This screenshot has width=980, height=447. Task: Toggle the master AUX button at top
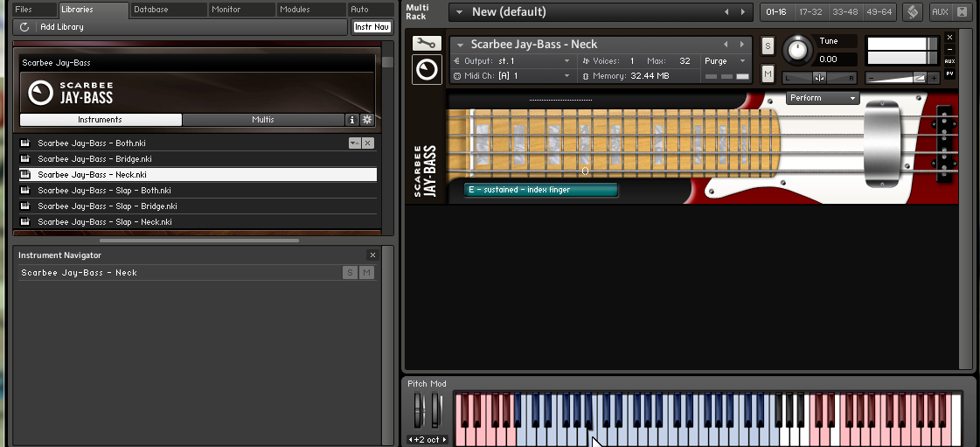pos(940,12)
